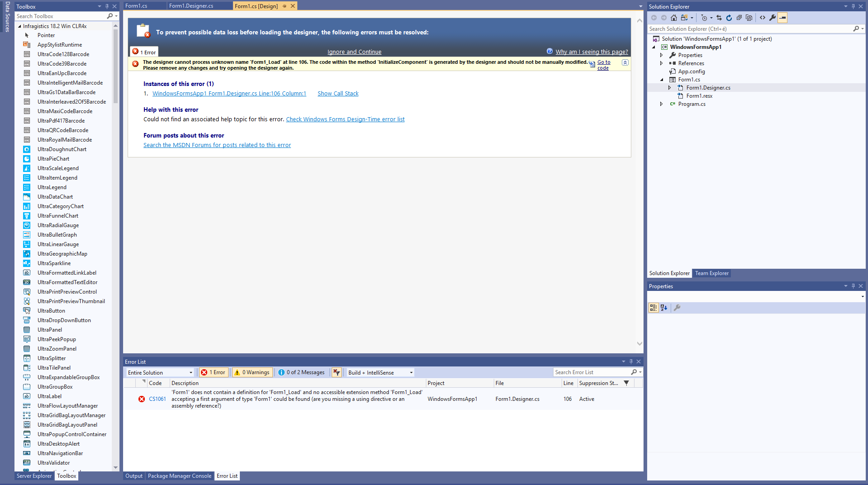Close the Form1.cs [Design] tab
Viewport: 868px width, 485px height.
tap(293, 6)
